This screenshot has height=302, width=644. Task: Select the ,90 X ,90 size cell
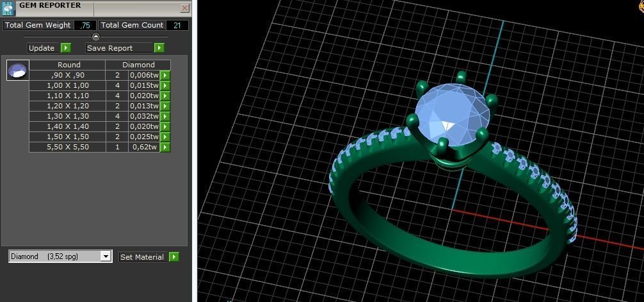point(67,75)
